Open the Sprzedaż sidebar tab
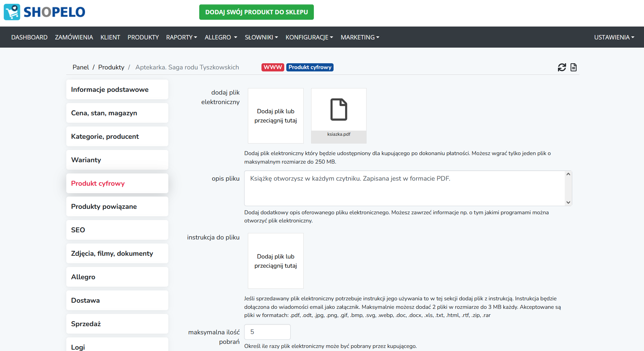Image resolution: width=644 pixels, height=351 pixels. (117, 324)
